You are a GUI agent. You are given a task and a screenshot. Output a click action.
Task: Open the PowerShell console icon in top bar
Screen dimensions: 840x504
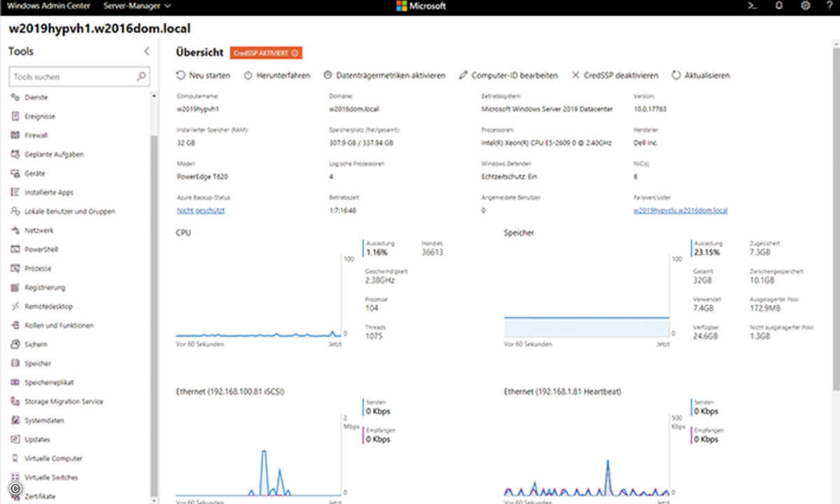click(752, 6)
